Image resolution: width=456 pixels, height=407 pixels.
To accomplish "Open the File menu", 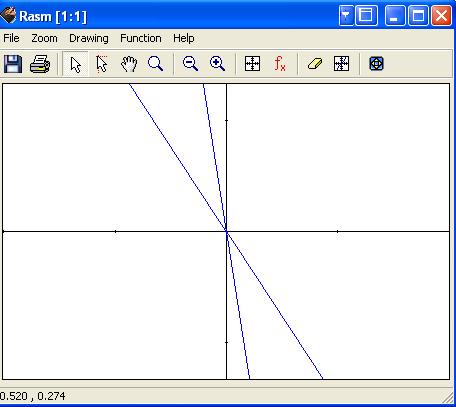I will tap(11, 38).
